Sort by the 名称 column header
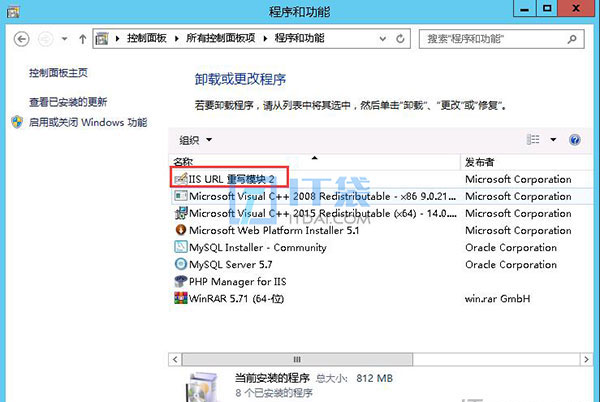This screenshot has width=600, height=402. pyautogui.click(x=314, y=162)
